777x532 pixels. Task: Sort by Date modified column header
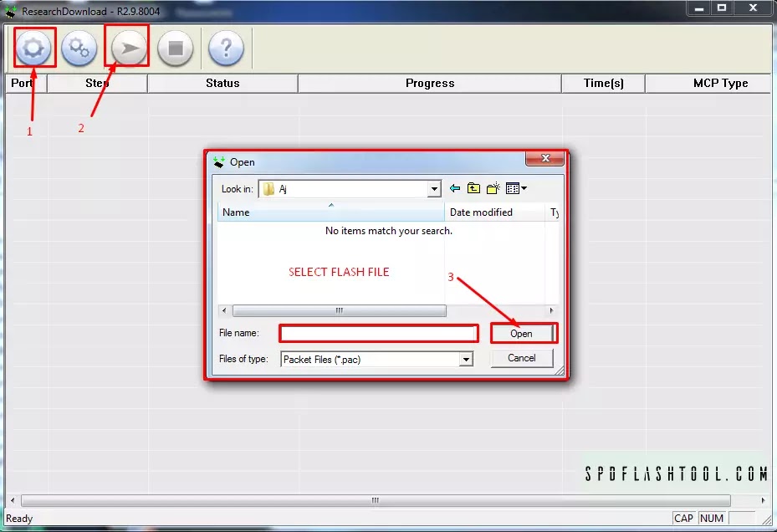pyautogui.click(x=494, y=212)
